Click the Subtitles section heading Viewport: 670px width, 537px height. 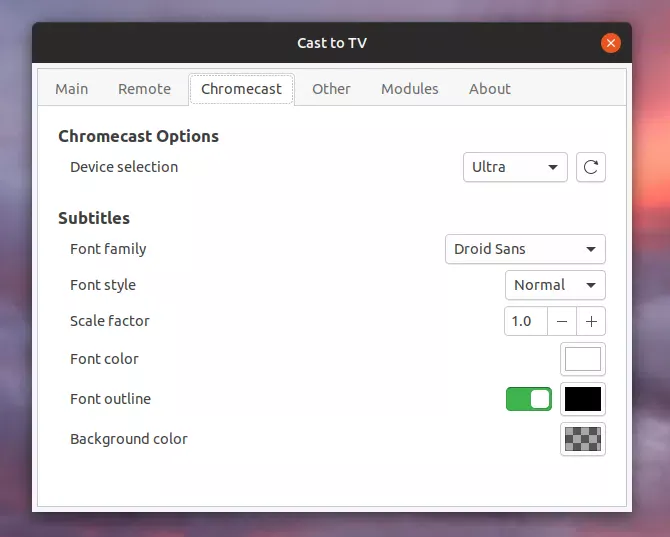click(94, 218)
